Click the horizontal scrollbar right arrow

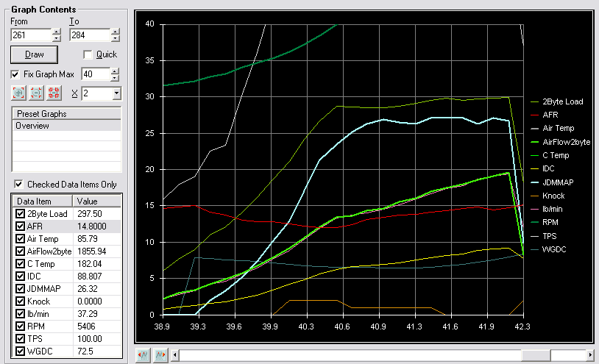pos(591,355)
